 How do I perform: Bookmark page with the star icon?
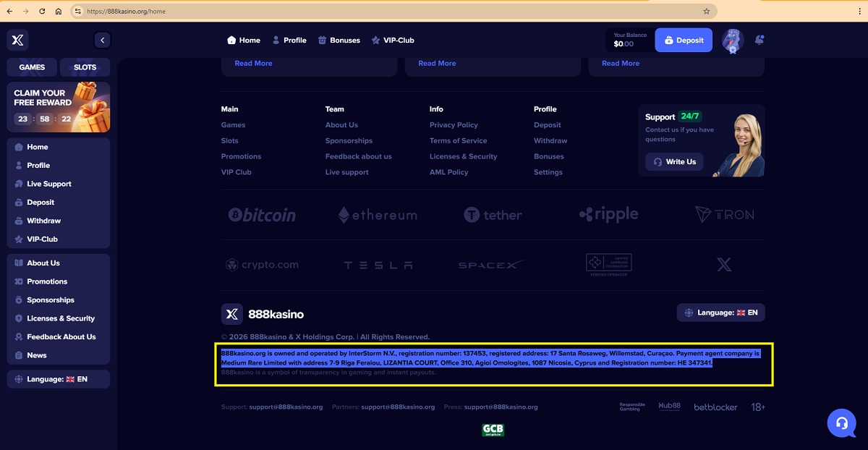point(706,12)
